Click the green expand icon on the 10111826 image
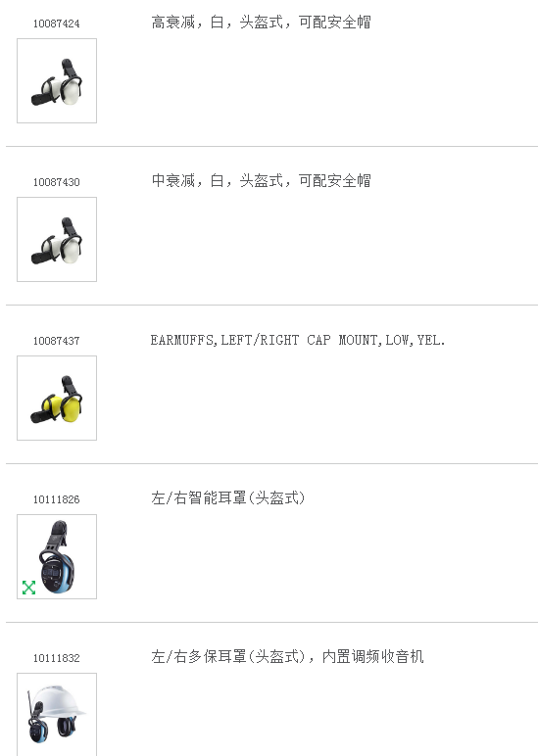Viewport: 538px width, 756px height. [x=29, y=588]
